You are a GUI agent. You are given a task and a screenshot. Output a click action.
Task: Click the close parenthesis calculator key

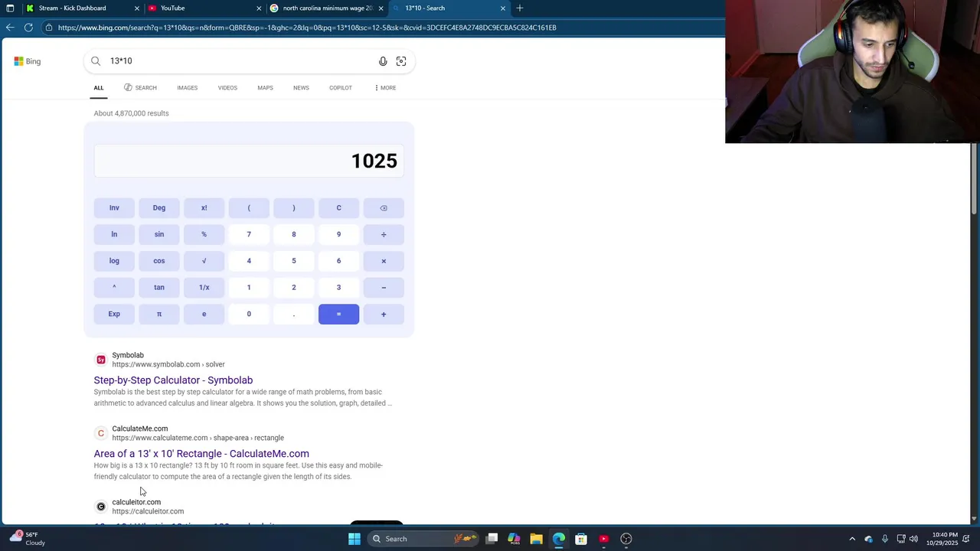pyautogui.click(x=294, y=208)
